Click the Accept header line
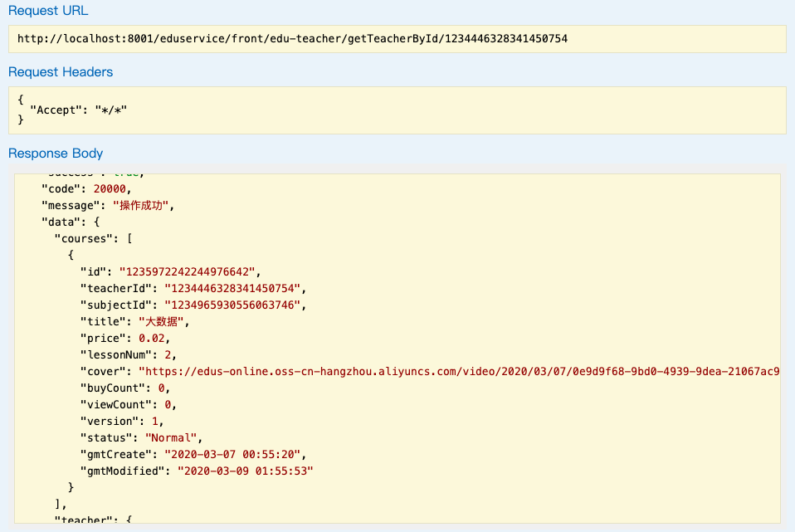This screenshot has width=795, height=532. coord(78,110)
